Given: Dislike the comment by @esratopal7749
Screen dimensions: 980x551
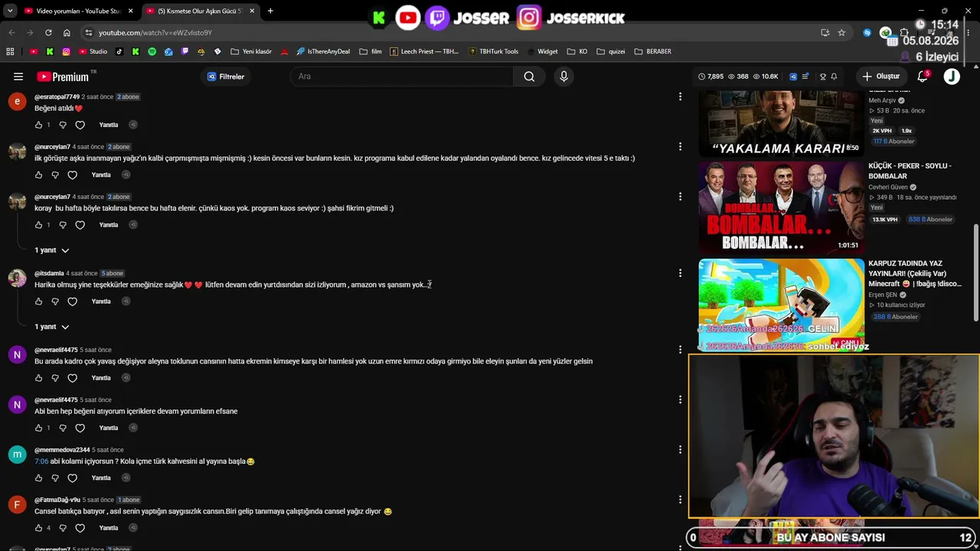Looking at the screenshot, I should pos(63,125).
